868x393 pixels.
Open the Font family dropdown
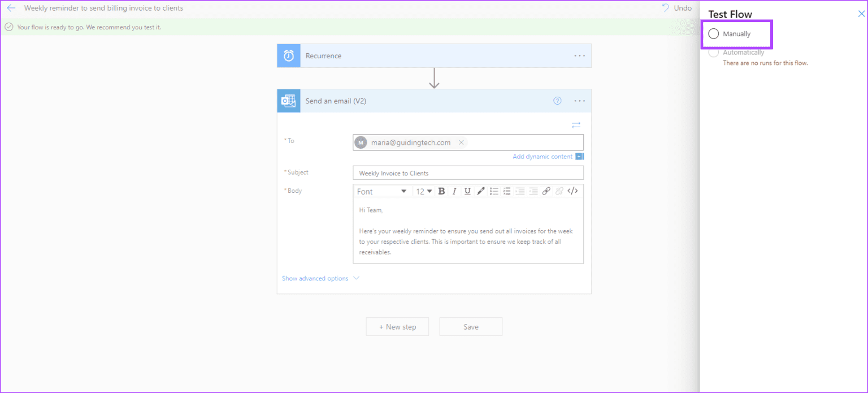pos(382,191)
